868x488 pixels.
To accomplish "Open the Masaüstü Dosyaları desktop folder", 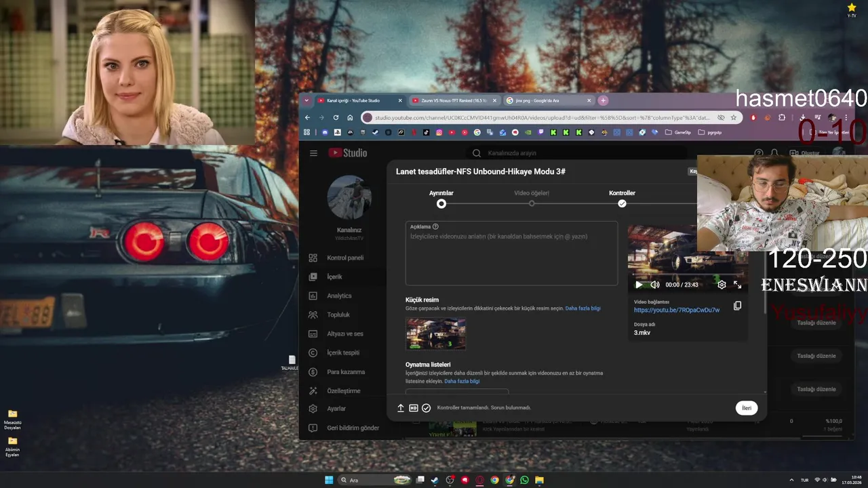I will click(12, 420).
